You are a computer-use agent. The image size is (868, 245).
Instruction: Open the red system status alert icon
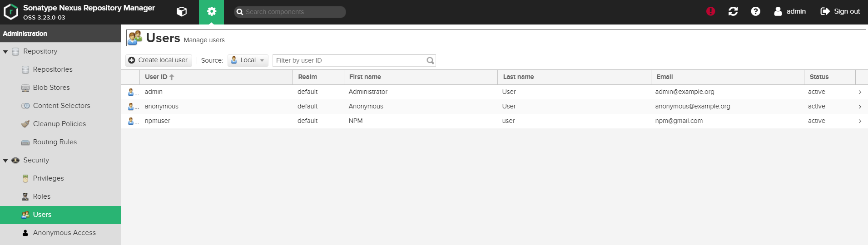click(710, 11)
